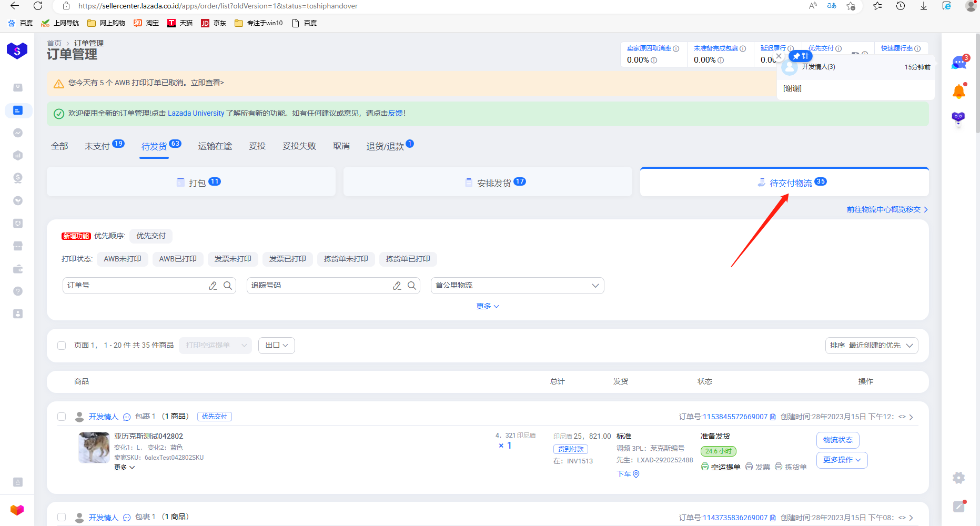
Task: Click search icon in order number field
Action: (228, 286)
